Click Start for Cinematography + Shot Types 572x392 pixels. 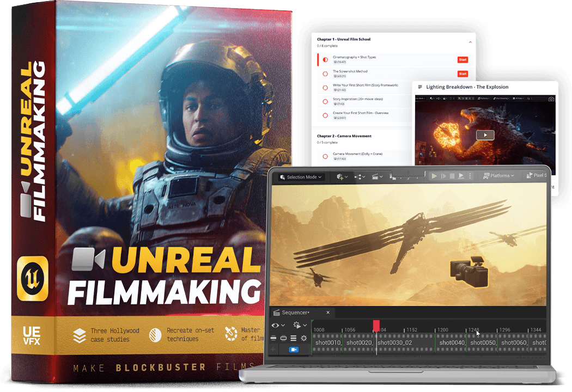point(463,60)
